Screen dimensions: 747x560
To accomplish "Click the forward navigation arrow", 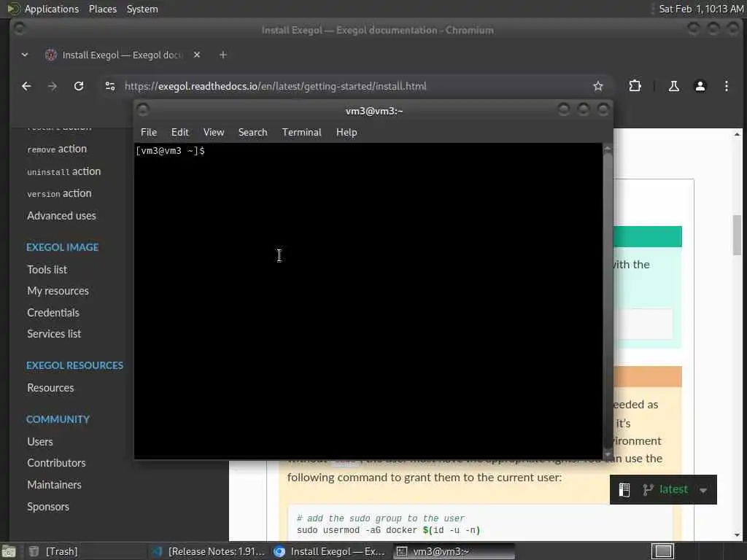I will [53, 86].
